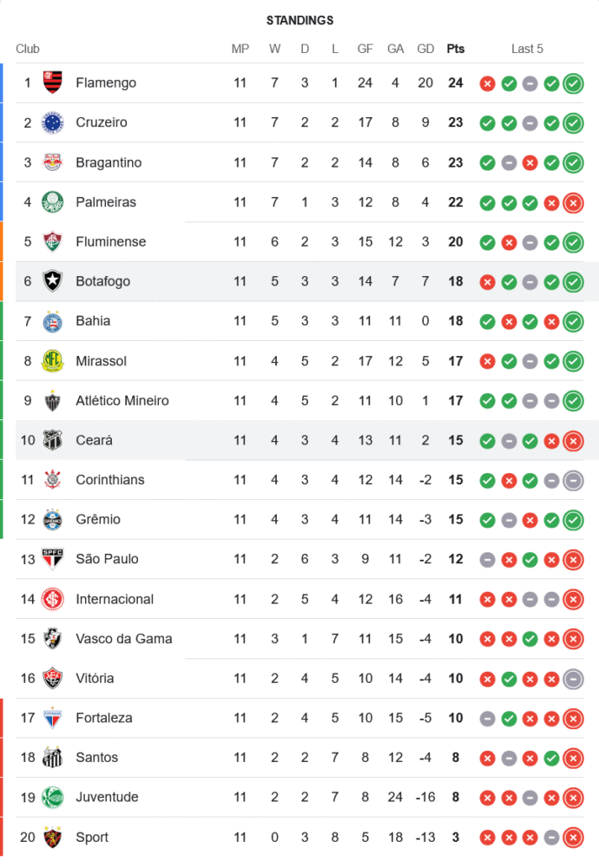The height and width of the screenshot is (868, 599).
Task: Select the Last 5 column header
Action: [x=527, y=49]
